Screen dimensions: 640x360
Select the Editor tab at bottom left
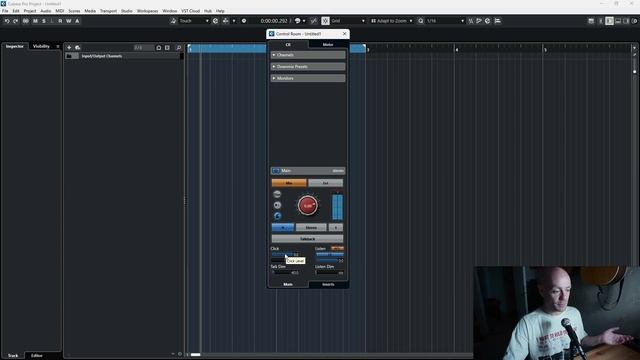pyautogui.click(x=37, y=356)
